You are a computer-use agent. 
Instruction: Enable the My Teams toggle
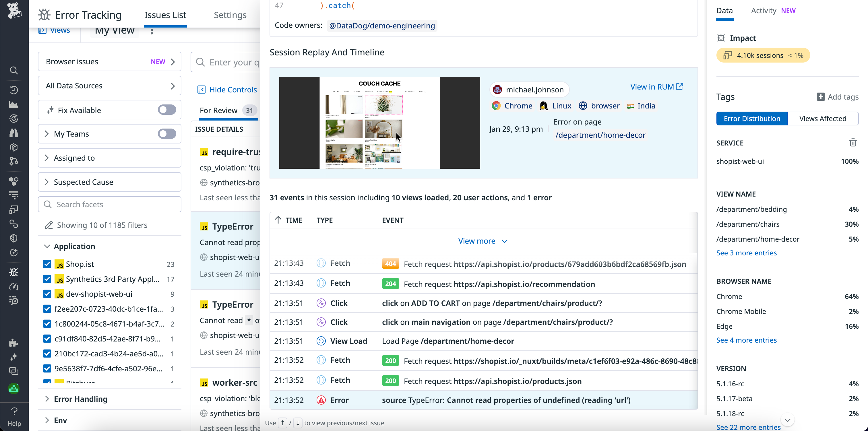167,134
